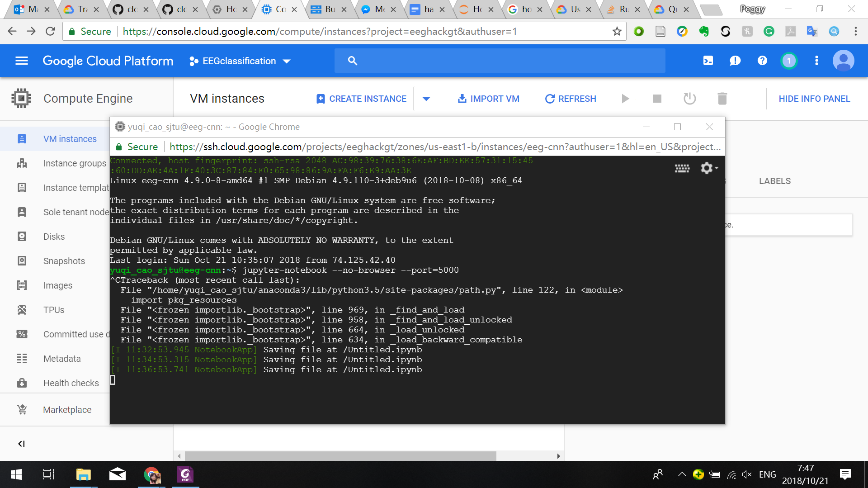This screenshot has height=488, width=868.
Task: Switch to the Compute Engine browser tab
Action: 280,9
